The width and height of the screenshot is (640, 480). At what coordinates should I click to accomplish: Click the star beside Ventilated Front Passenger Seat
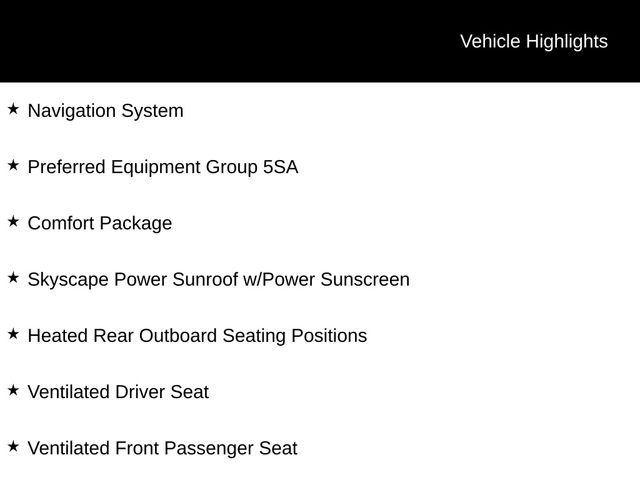click(x=13, y=447)
